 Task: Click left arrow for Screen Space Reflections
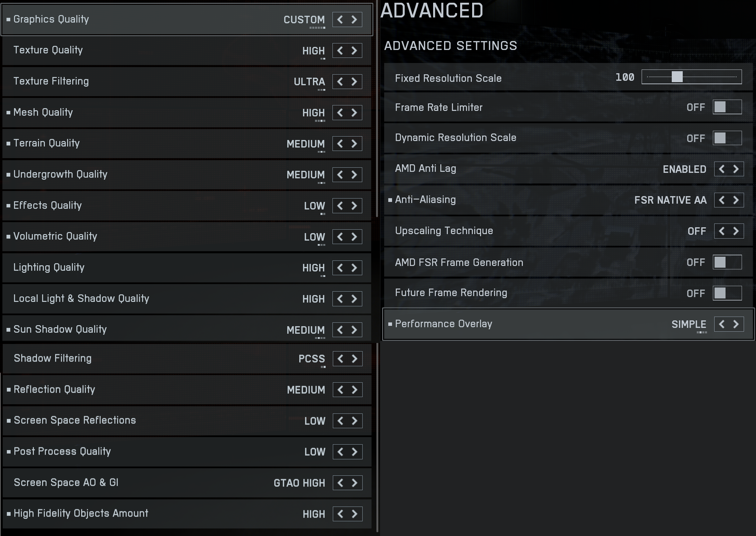pyautogui.click(x=340, y=421)
